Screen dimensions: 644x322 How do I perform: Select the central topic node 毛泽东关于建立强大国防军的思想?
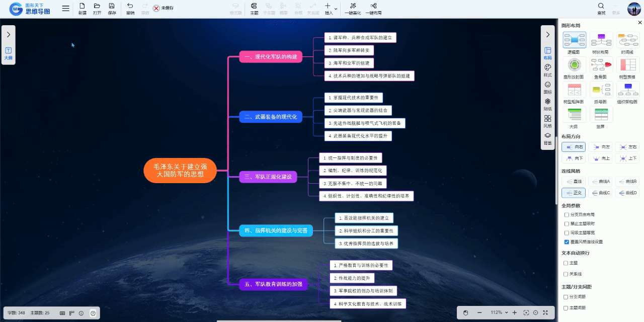tap(180, 171)
